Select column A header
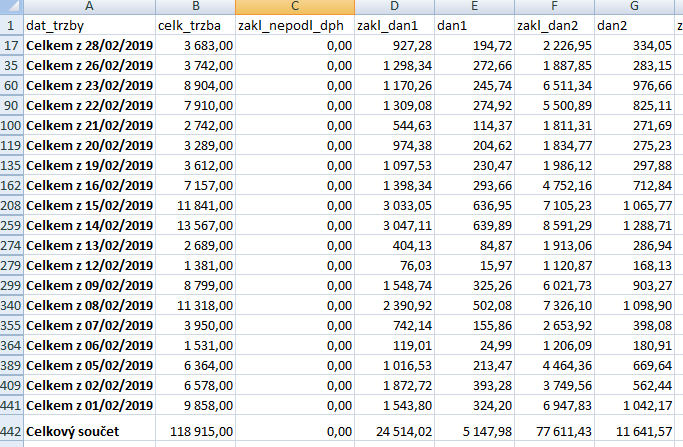The height and width of the screenshot is (447, 683). tap(89, 6)
